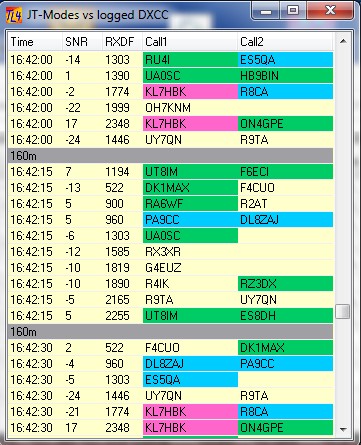Viewport: 361px width, 445px height.
Task: Click the vertical scrollbar thumb
Action: pyautogui.click(x=343, y=311)
